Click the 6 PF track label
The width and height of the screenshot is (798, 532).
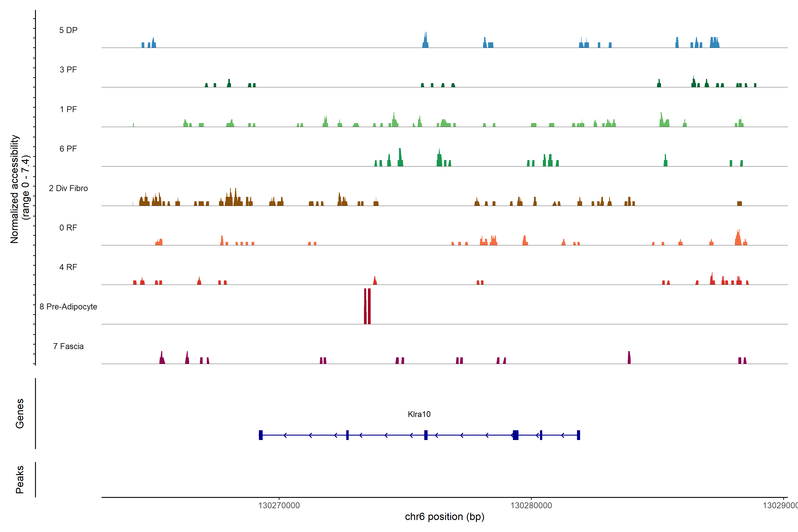click(68, 149)
